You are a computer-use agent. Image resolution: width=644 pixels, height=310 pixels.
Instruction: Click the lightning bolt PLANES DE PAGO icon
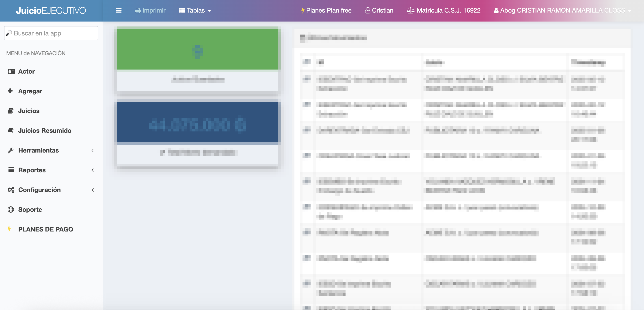9,229
